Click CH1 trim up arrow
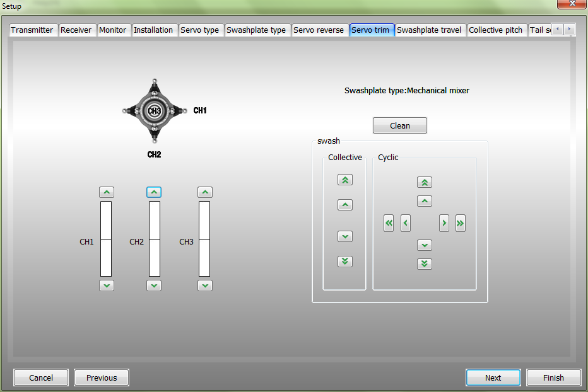588x392 pixels. pos(107,192)
